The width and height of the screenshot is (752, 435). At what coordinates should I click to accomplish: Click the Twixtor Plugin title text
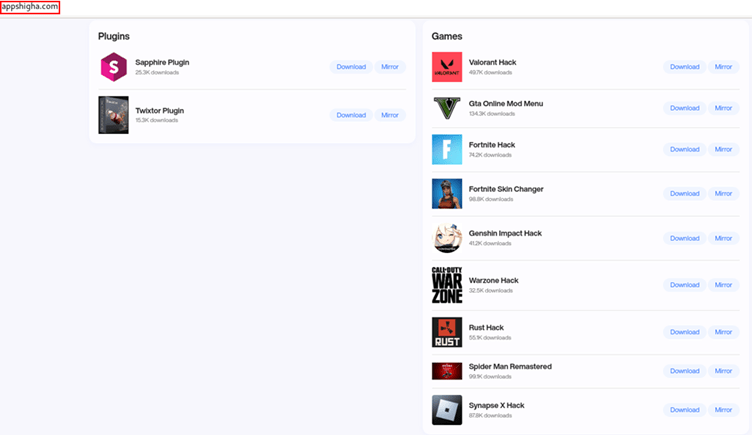pyautogui.click(x=160, y=110)
